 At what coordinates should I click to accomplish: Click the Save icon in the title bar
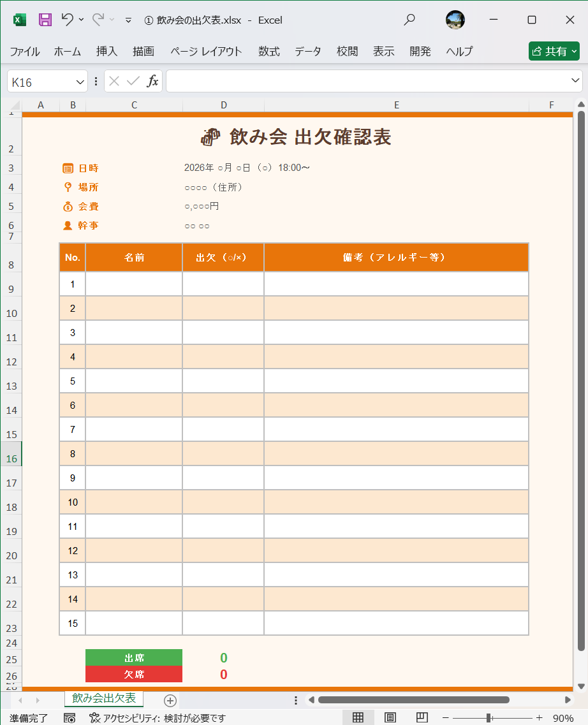tap(45, 19)
